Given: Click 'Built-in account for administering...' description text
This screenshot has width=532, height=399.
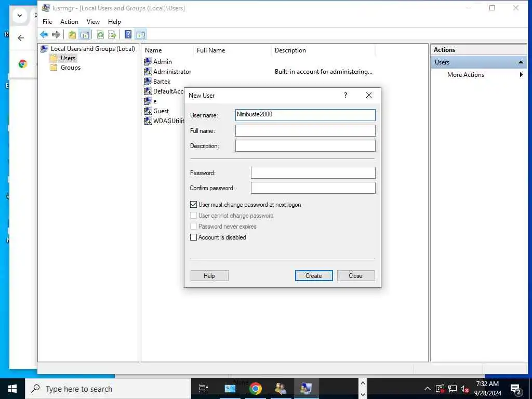Looking at the screenshot, I should pos(323,72).
